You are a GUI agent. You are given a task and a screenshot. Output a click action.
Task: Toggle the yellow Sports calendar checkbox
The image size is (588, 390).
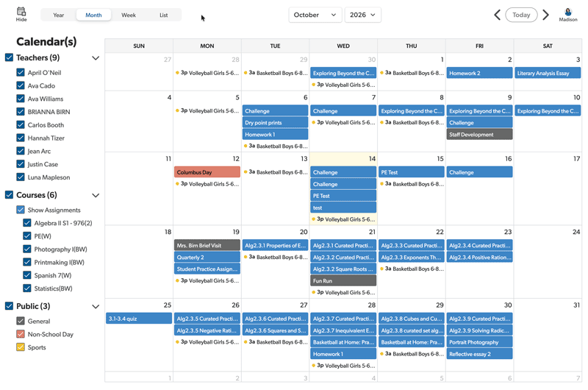pos(21,347)
